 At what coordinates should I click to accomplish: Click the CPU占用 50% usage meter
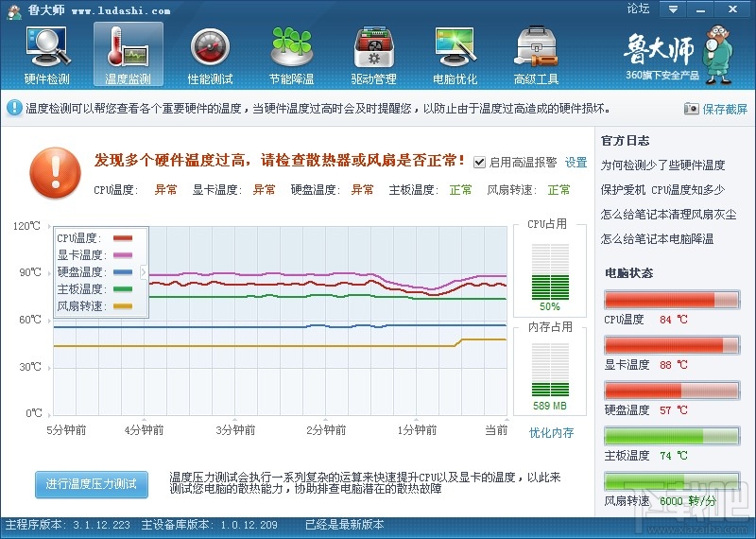tap(550, 271)
